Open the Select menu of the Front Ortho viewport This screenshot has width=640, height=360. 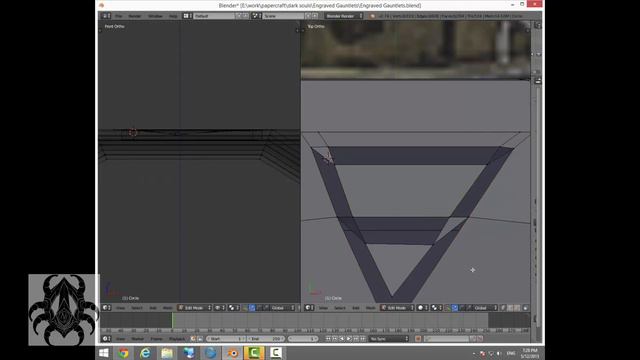[x=137, y=308]
